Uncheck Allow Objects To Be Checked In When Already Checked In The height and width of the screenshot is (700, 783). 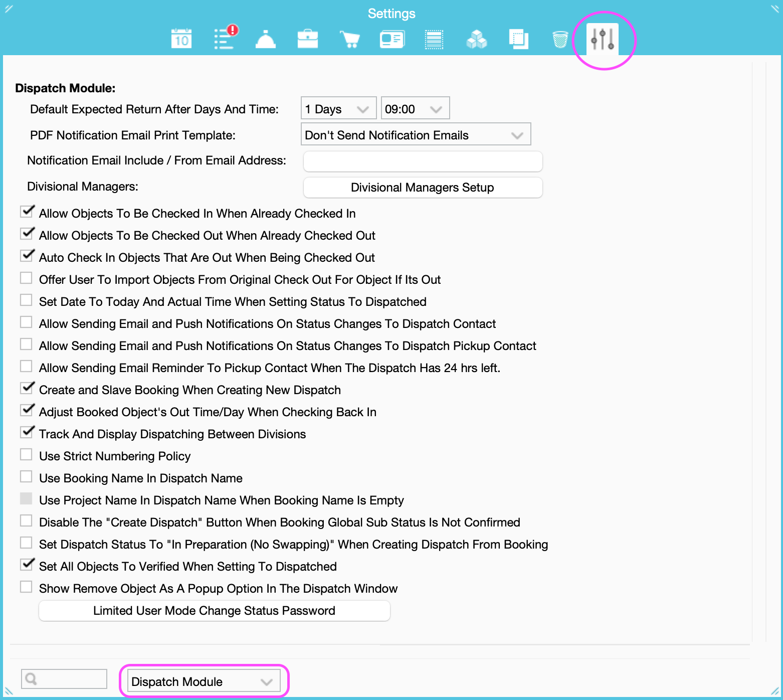27,211
